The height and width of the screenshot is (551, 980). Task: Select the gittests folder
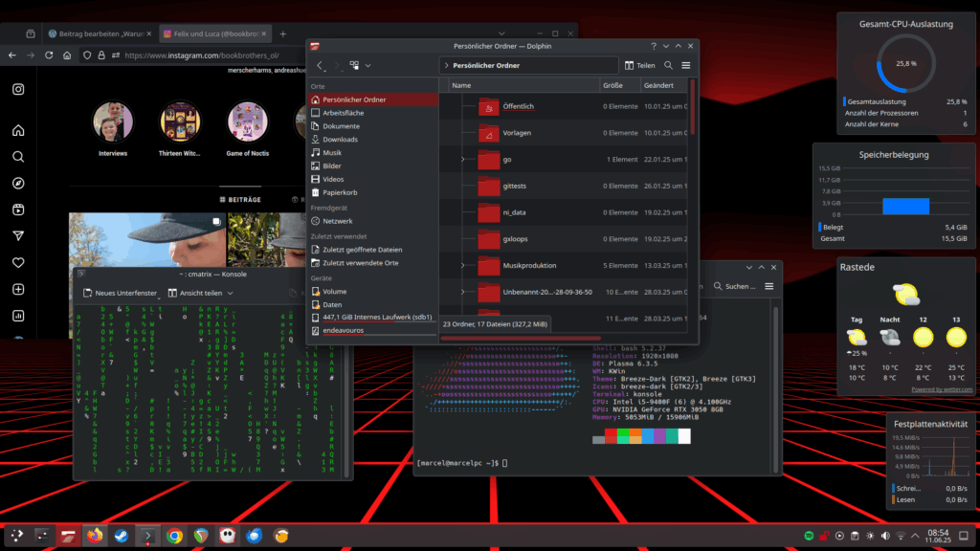(514, 187)
